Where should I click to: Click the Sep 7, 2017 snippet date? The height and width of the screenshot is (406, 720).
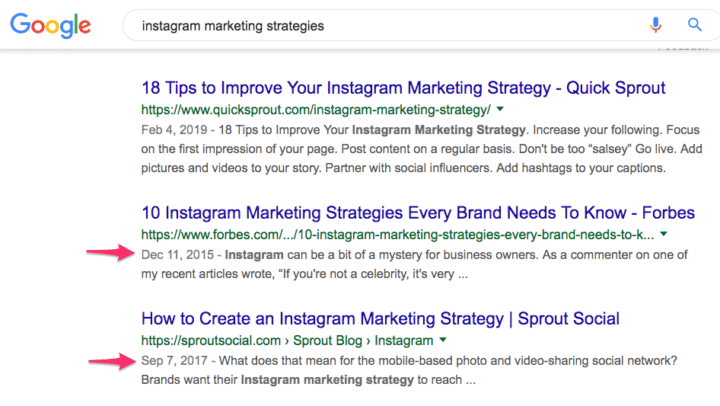click(x=174, y=361)
